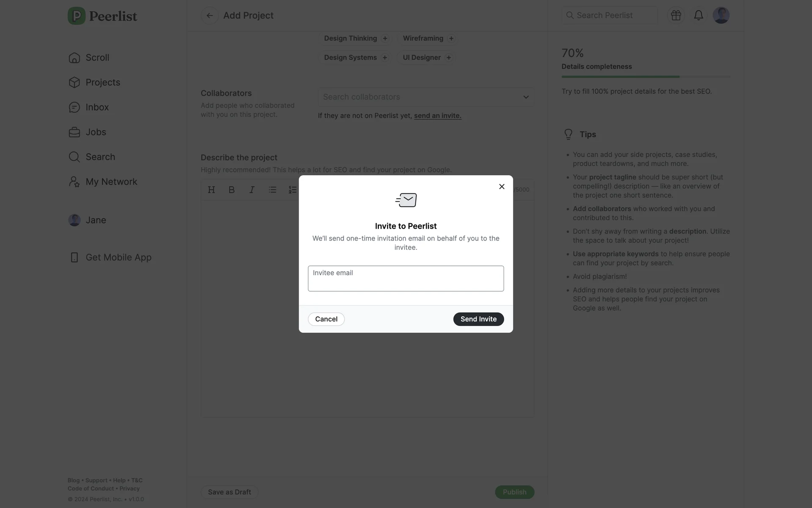Open the gift icon in header
The image size is (812, 508).
coord(676,16)
